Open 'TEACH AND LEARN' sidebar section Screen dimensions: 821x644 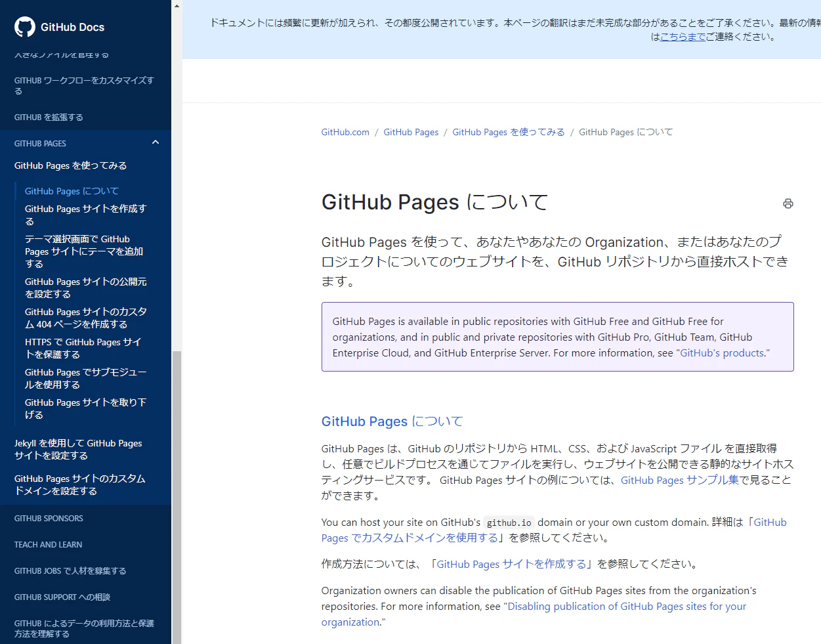48,544
